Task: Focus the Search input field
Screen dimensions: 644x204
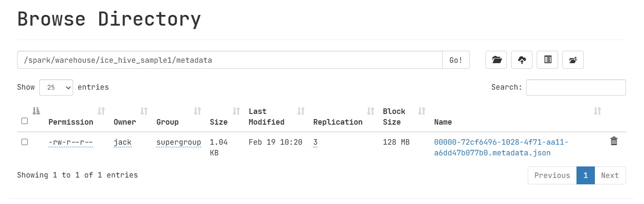Action: pyautogui.click(x=576, y=87)
